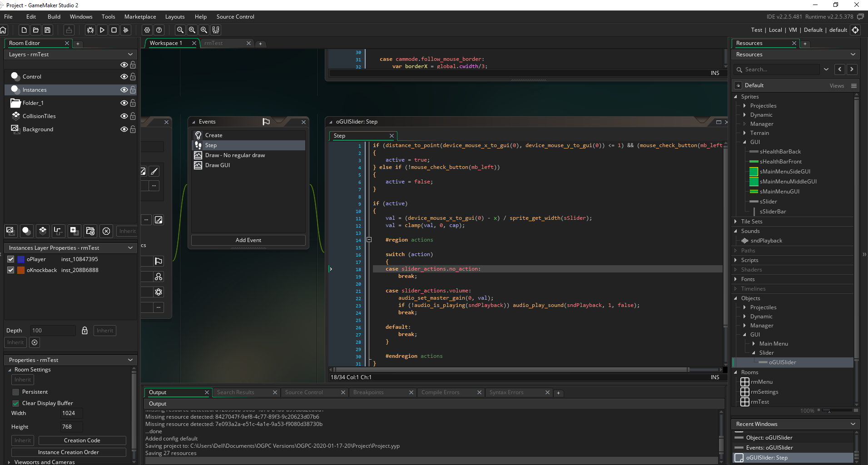Open the Build menu
Viewport: 868px width, 465px height.
(54, 17)
